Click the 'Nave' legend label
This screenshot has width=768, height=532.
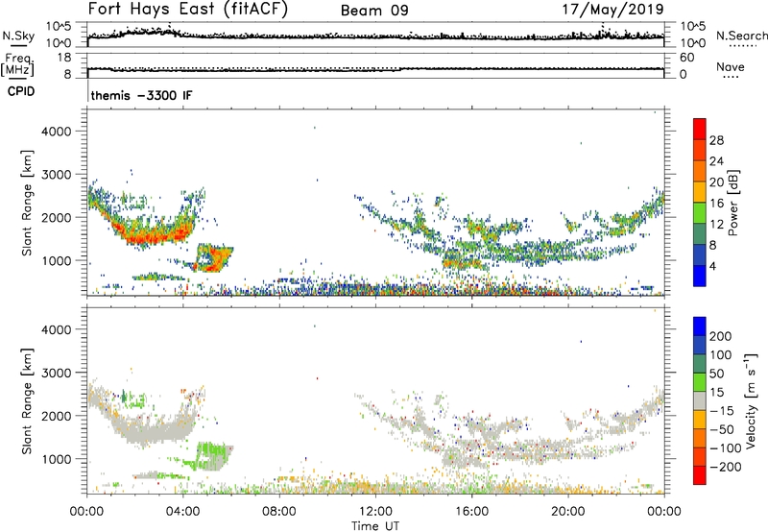[x=731, y=66]
